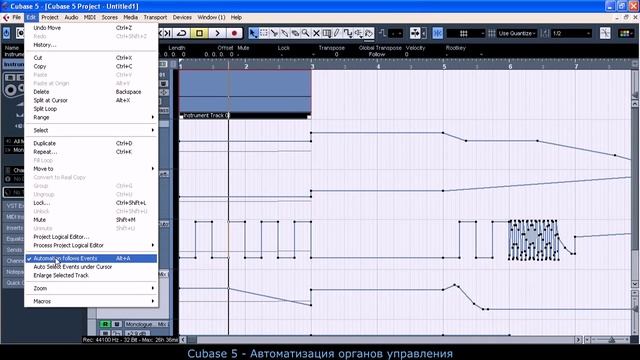Image resolution: width=640 pixels, height=360 pixels.
Task: Open the color selector icon in toolbar
Action: coord(625,33)
